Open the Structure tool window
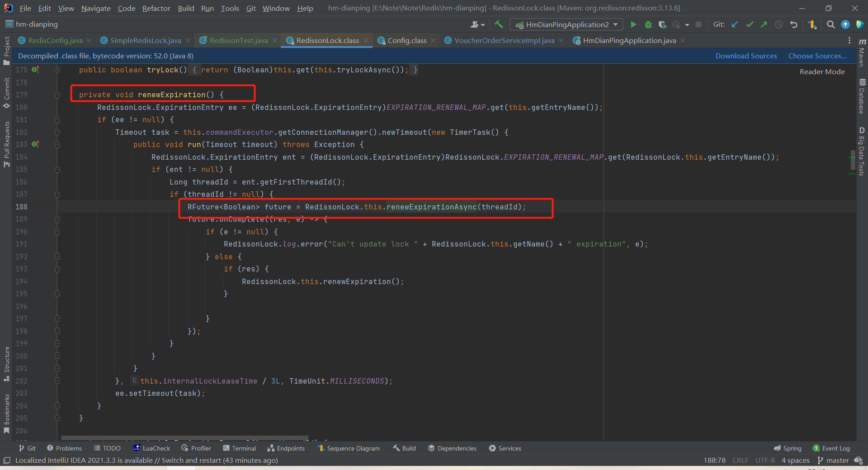Image resolution: width=868 pixels, height=470 pixels. (x=6, y=364)
